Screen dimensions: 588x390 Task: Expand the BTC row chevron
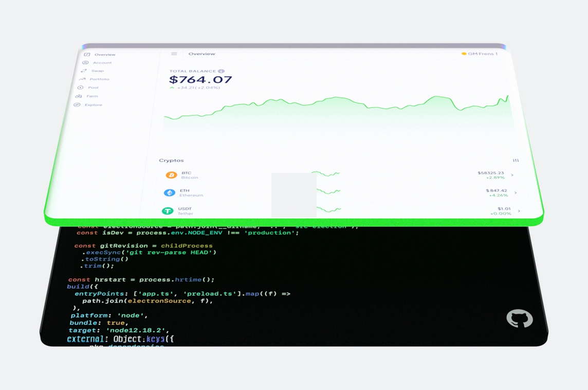point(512,175)
